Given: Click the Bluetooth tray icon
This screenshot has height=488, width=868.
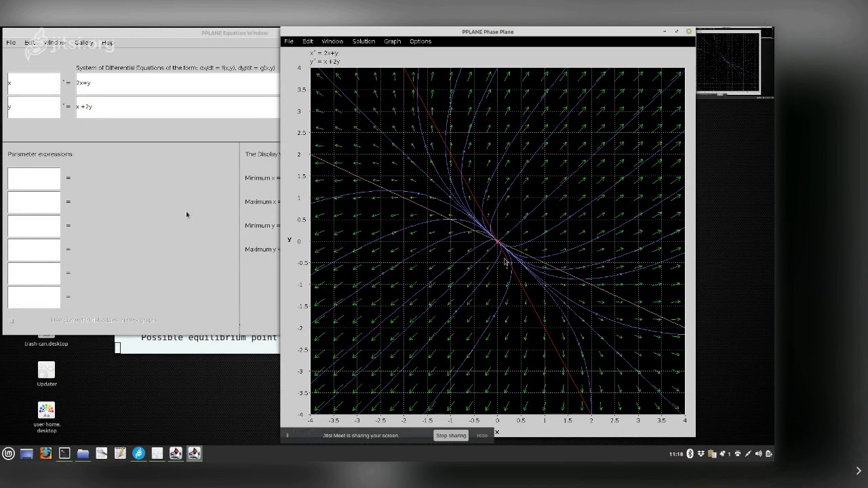Looking at the screenshot, I should (690, 454).
